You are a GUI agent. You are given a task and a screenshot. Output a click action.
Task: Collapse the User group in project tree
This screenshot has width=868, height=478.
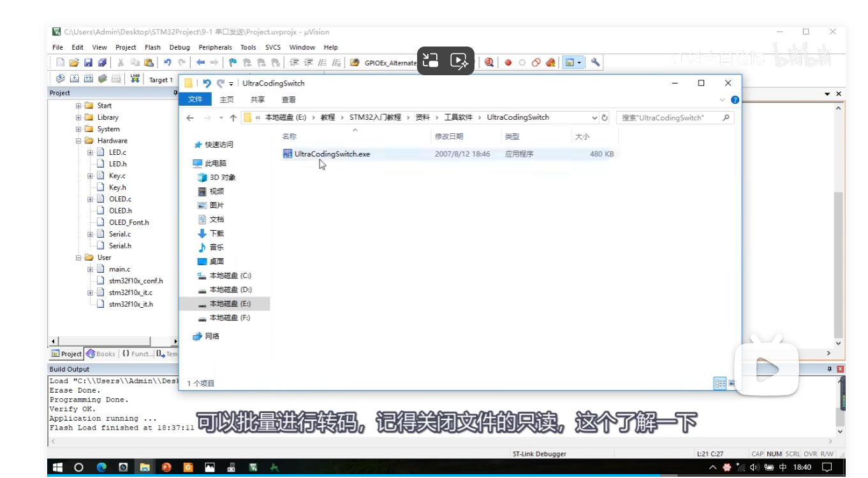(79, 257)
